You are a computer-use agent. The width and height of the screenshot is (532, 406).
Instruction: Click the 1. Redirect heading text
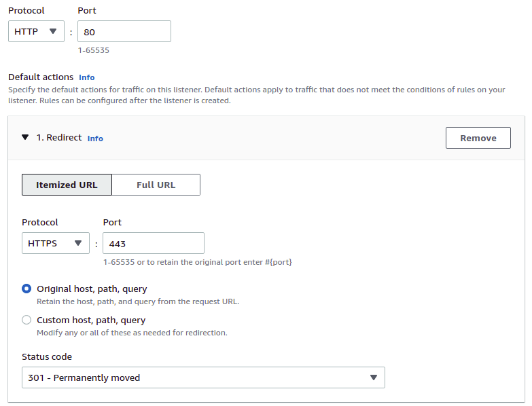59,137
